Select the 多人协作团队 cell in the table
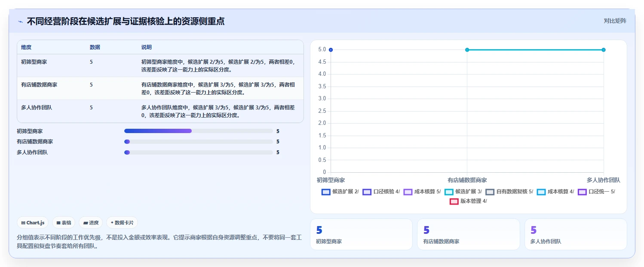The width and height of the screenshot is (644, 267). click(37, 108)
